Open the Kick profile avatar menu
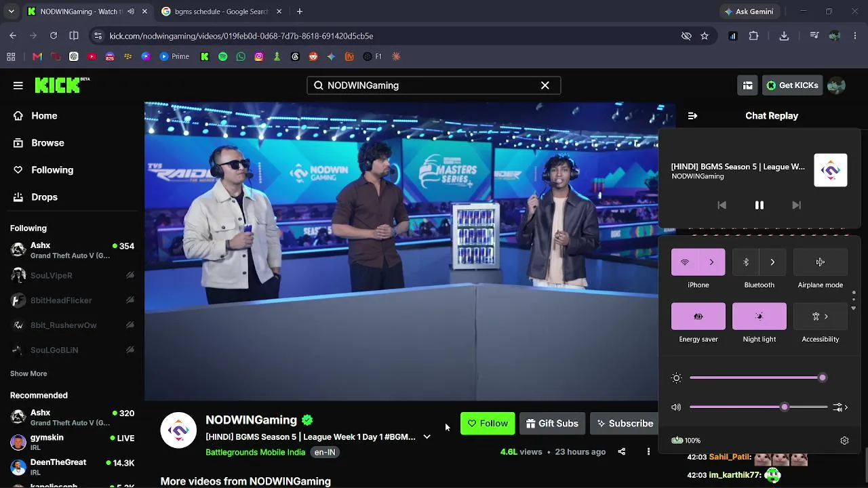 (x=836, y=85)
